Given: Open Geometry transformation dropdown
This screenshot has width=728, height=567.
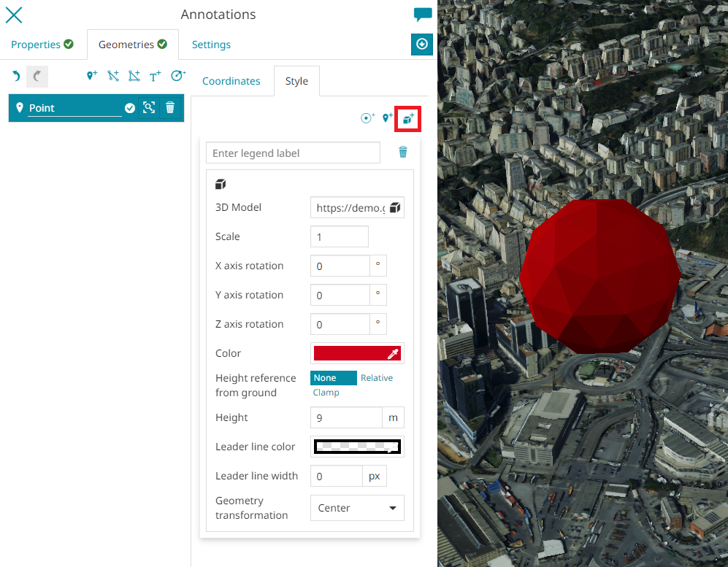Looking at the screenshot, I should (x=357, y=508).
